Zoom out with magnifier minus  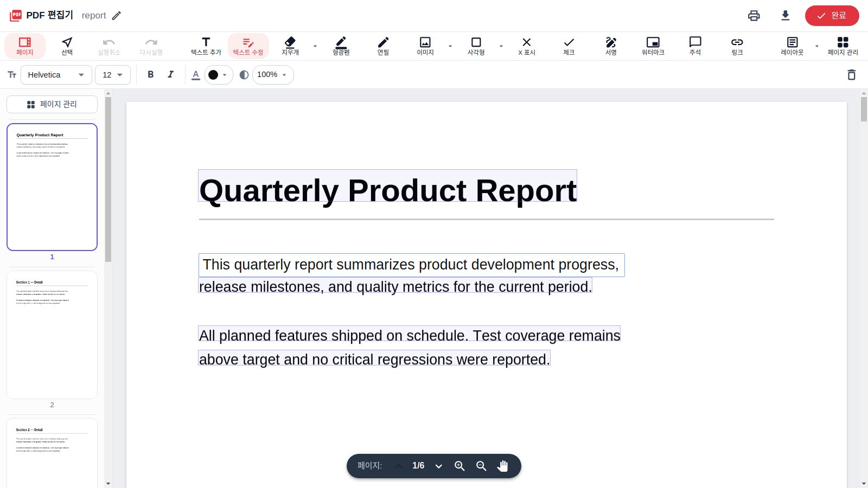pos(481,466)
